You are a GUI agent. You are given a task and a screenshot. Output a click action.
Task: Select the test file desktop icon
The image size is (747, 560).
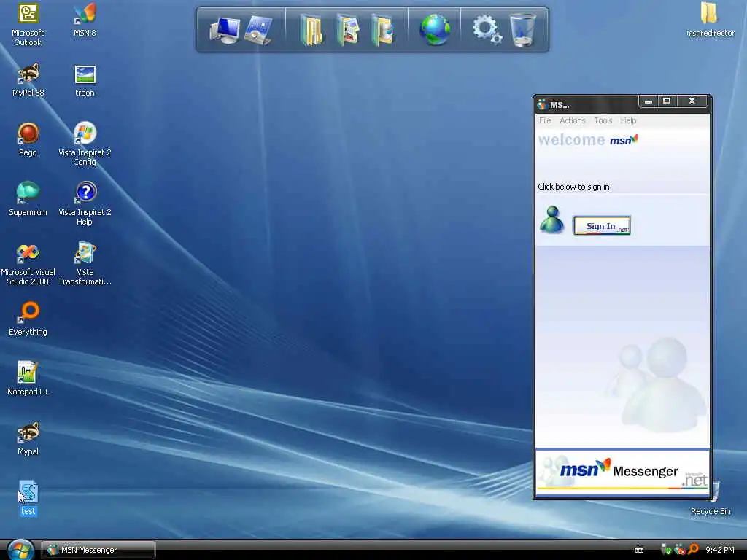(x=28, y=498)
